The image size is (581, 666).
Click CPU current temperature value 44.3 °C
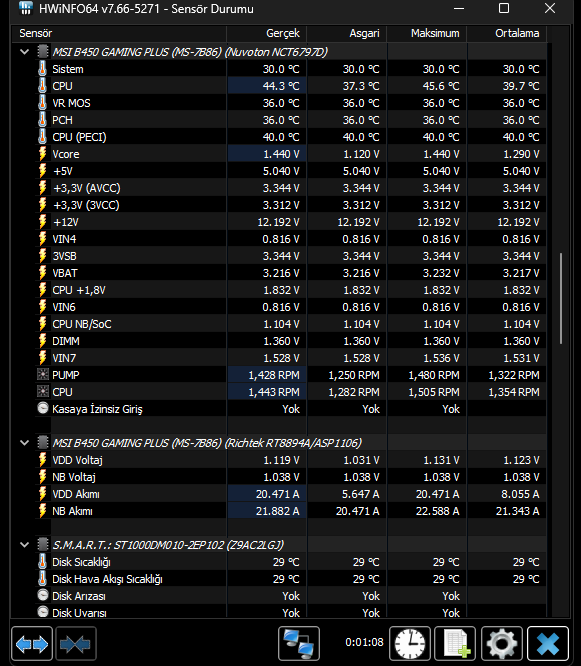click(281, 86)
